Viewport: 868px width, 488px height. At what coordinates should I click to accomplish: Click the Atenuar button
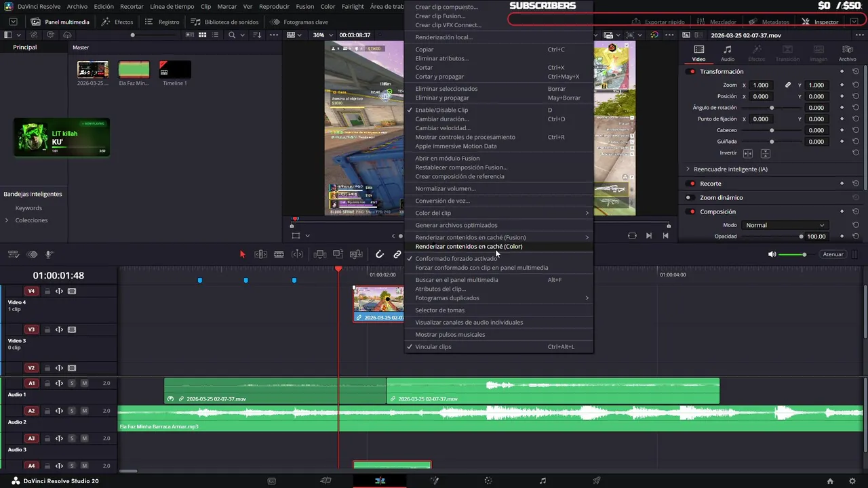(x=833, y=254)
